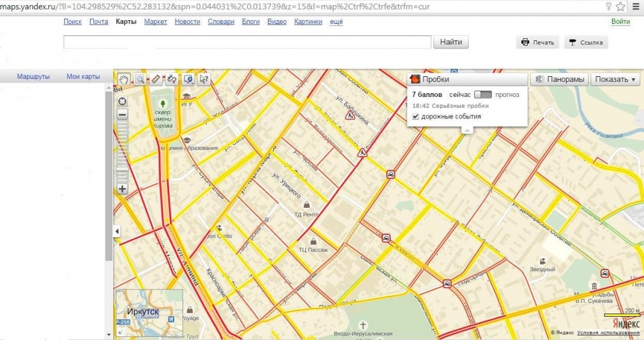The height and width of the screenshot is (340, 644).
Task: Click the 'What's here' pointer tool
Action: (x=203, y=79)
